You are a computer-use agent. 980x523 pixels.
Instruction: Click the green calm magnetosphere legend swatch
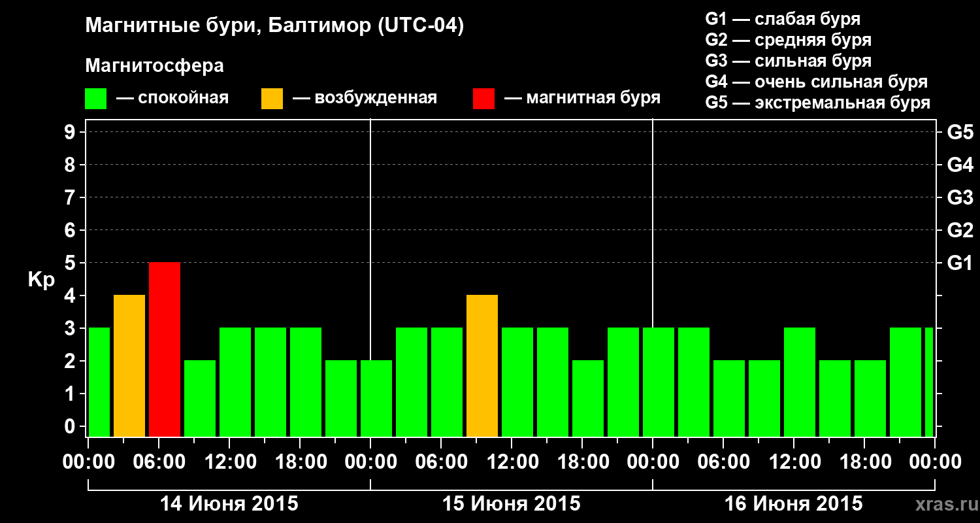click(x=96, y=99)
